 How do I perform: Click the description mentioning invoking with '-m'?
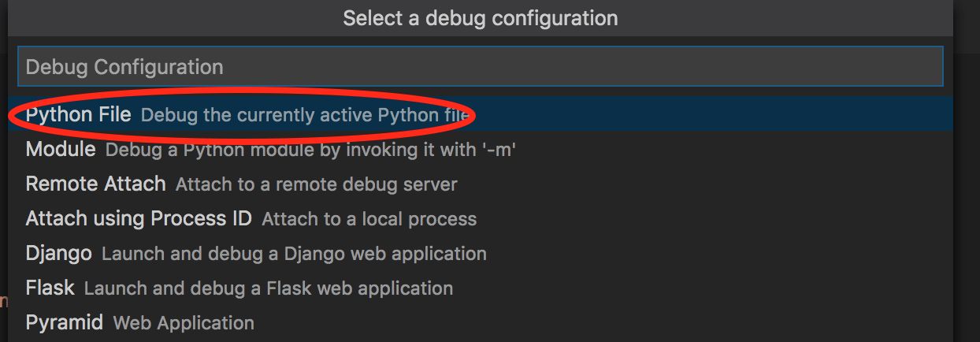tap(310, 150)
